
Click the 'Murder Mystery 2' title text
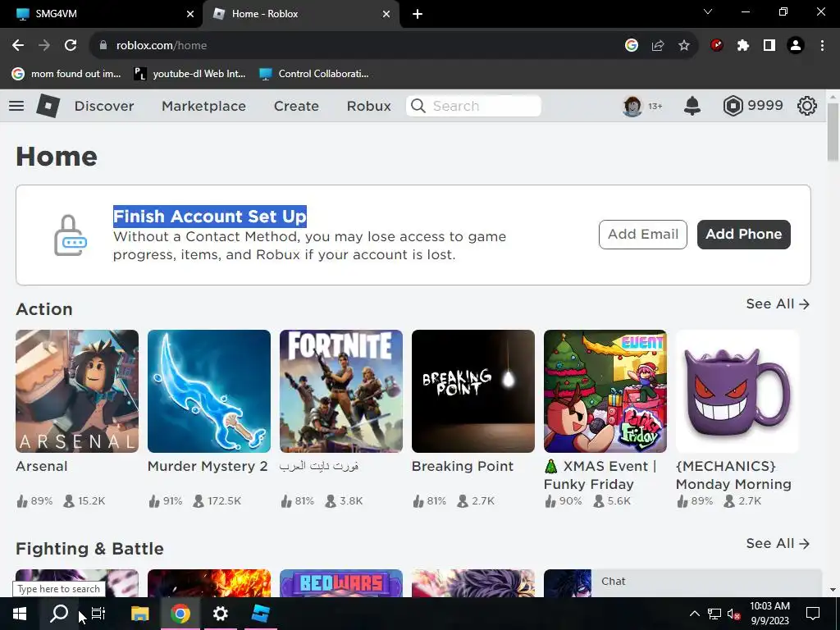point(208,466)
